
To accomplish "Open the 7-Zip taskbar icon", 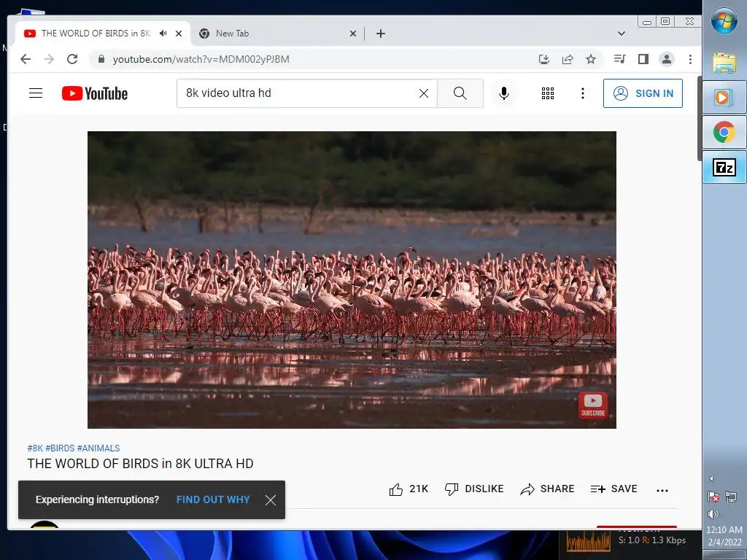I will [x=724, y=167].
